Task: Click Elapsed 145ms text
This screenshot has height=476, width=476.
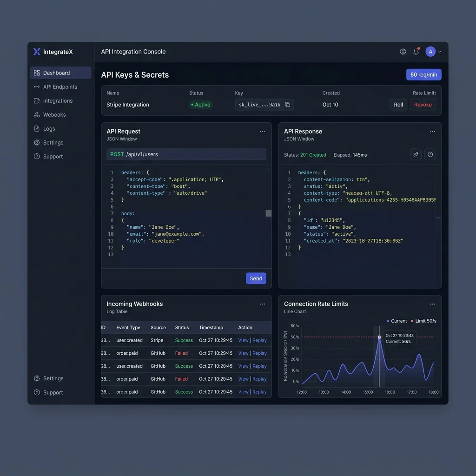Action: click(x=350, y=155)
